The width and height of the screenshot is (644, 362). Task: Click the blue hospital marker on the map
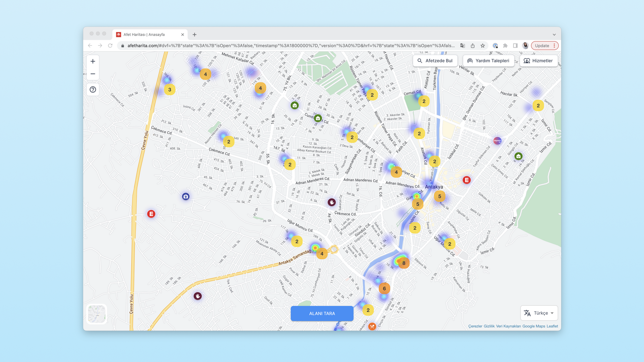pos(185,196)
